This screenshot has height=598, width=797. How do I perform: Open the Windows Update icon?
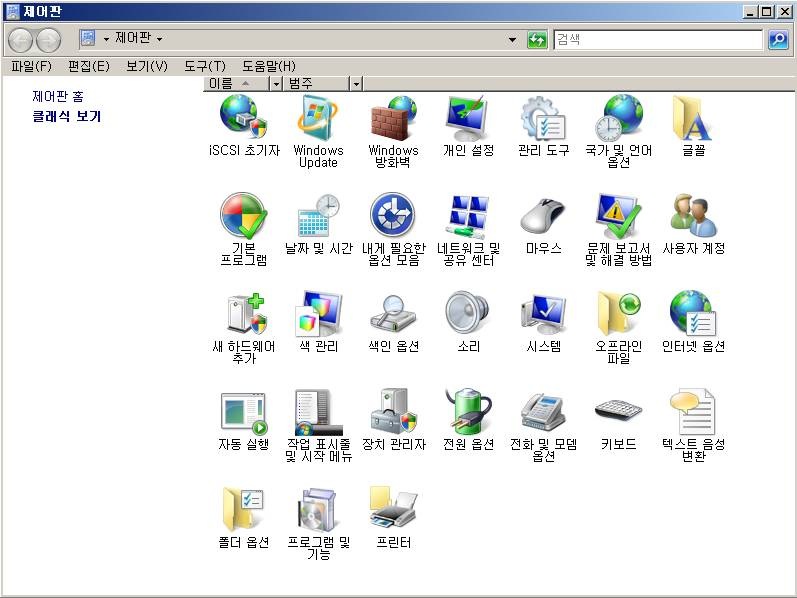[318, 118]
